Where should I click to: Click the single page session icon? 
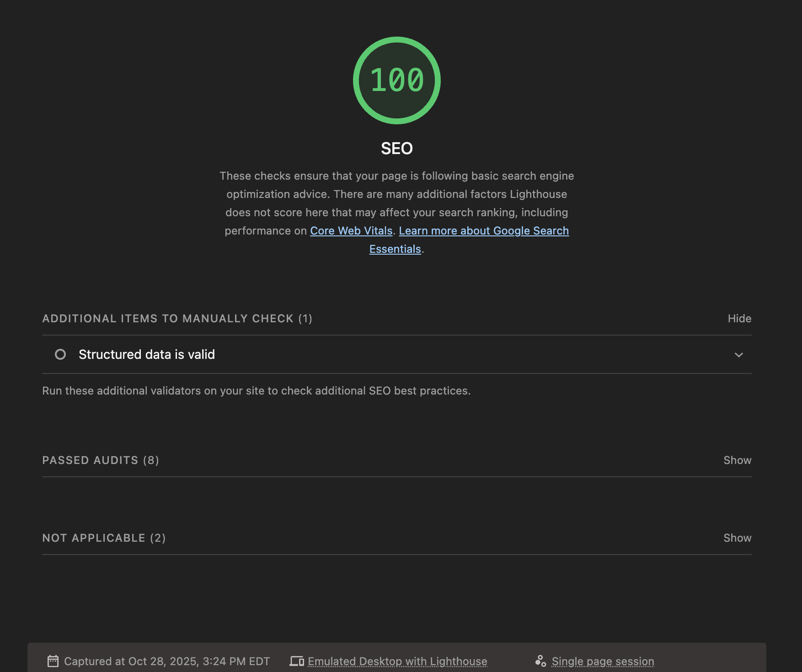point(540,661)
